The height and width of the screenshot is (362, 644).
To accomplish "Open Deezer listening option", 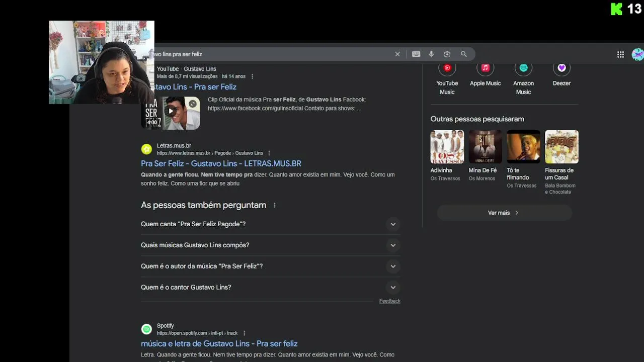I will [561, 75].
